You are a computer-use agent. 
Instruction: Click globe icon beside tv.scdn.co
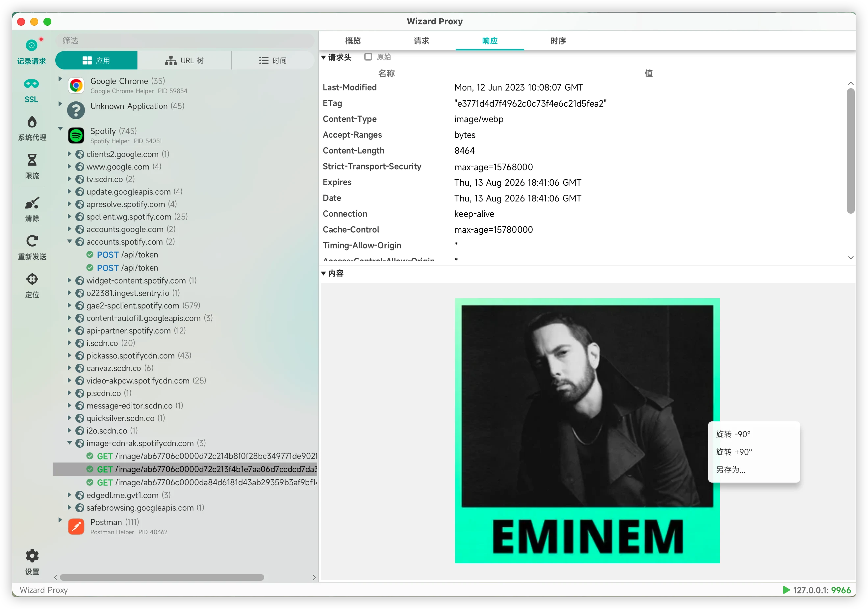(x=80, y=179)
